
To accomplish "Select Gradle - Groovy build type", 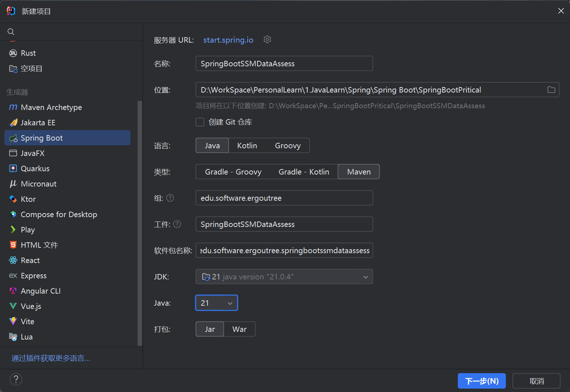I will (x=233, y=172).
